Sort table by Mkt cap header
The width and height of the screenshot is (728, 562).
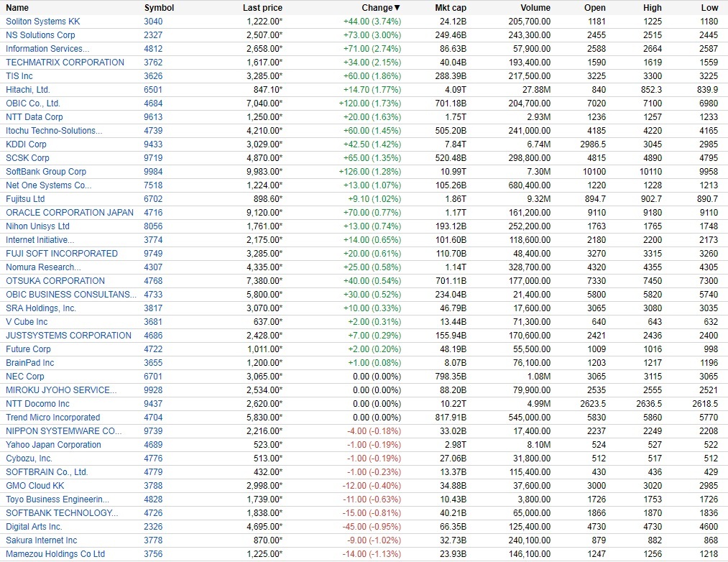click(451, 8)
